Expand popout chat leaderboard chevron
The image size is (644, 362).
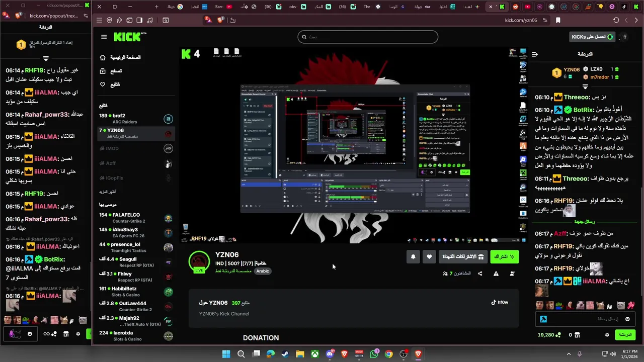46,58
